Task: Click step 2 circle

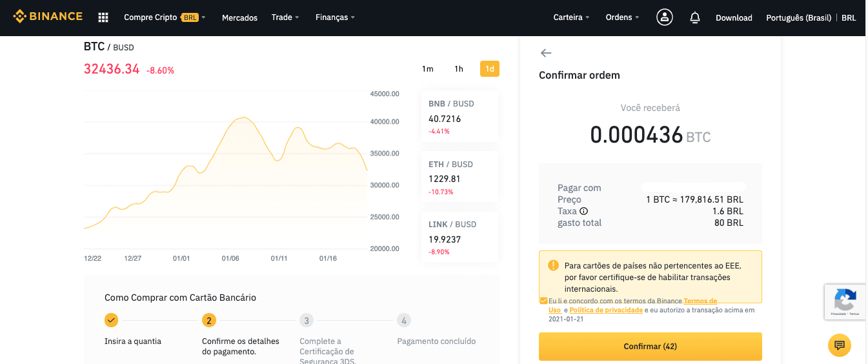Action: coord(208,320)
